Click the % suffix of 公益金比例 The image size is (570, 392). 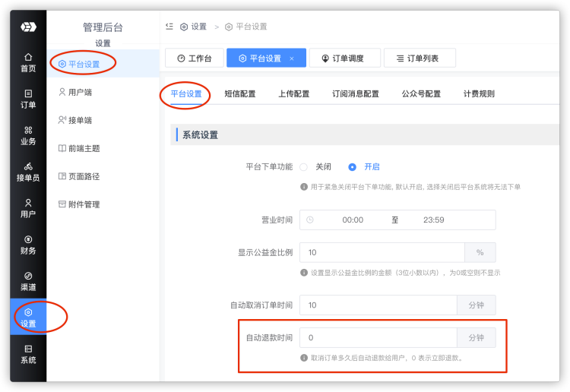tap(480, 252)
